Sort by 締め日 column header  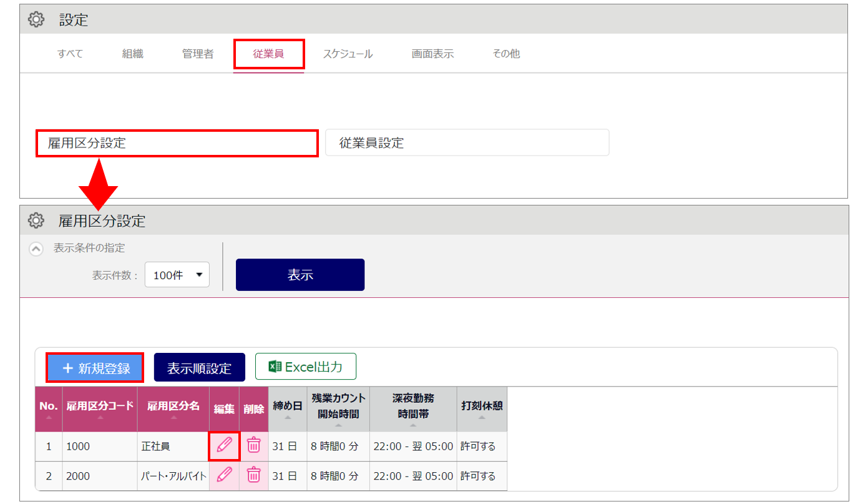point(288,409)
